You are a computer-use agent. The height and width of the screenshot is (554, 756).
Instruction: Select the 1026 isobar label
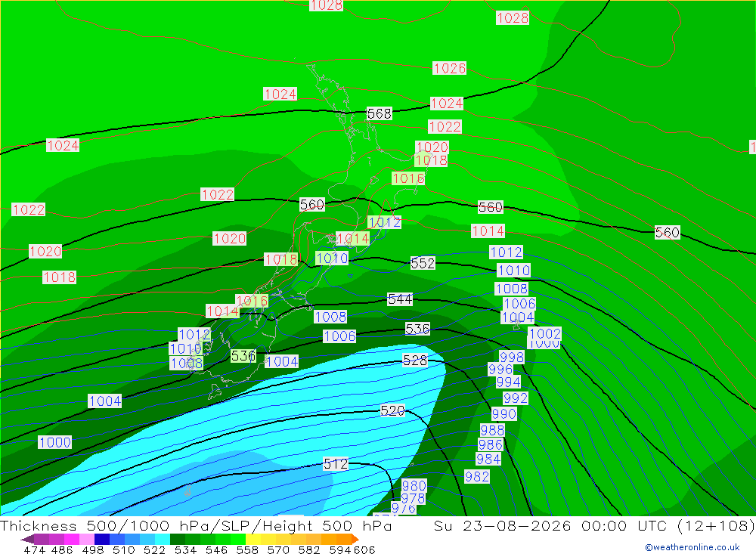[x=449, y=69]
